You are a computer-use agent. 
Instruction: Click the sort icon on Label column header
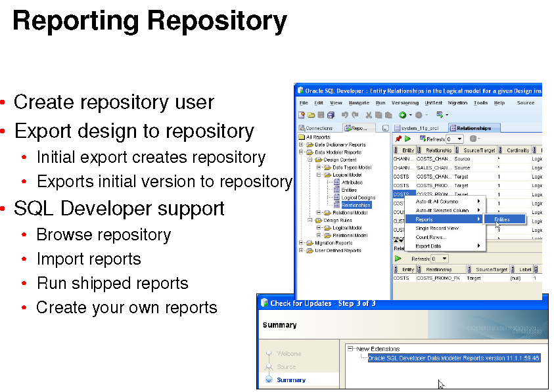pos(513,269)
